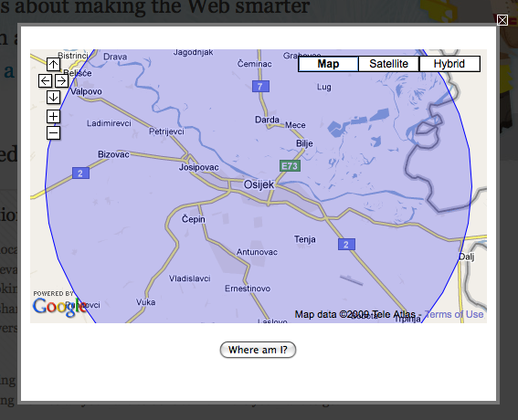Click the Mece town label
This screenshot has width=518, height=420.
[295, 125]
